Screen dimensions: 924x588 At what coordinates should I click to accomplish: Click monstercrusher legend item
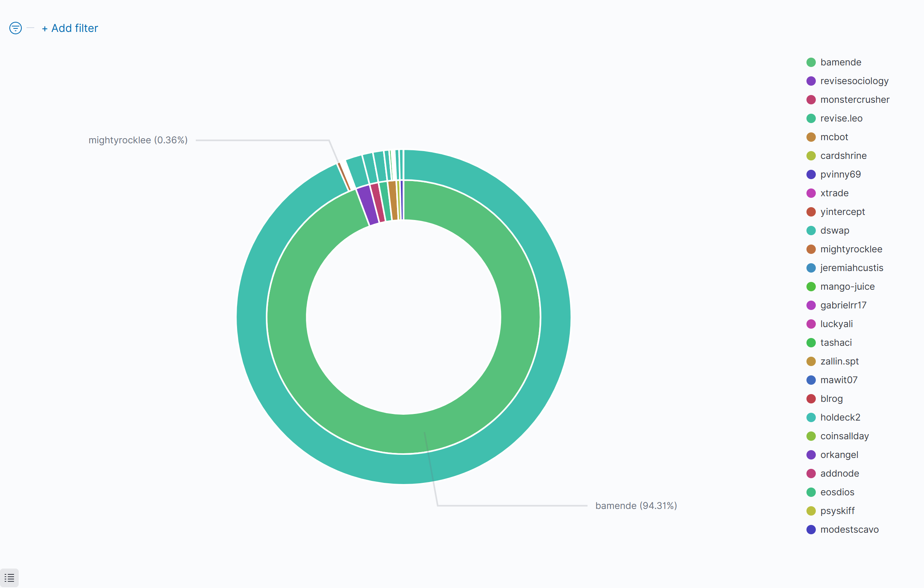point(854,100)
